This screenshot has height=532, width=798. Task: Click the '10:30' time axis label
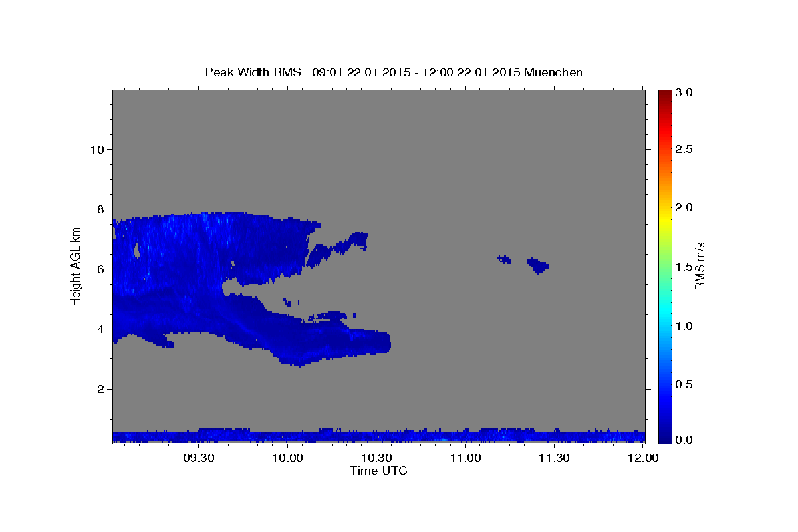(376, 458)
